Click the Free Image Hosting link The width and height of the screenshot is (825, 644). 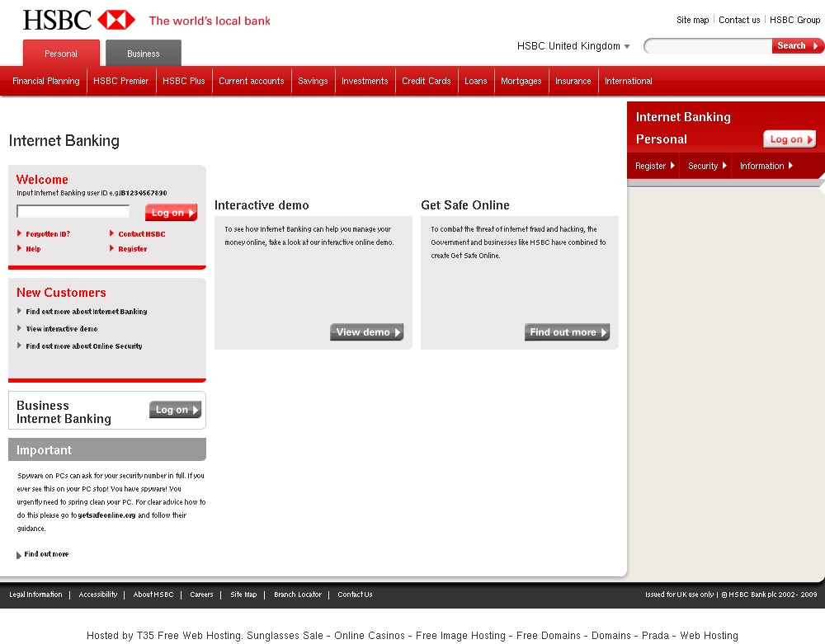(x=461, y=636)
